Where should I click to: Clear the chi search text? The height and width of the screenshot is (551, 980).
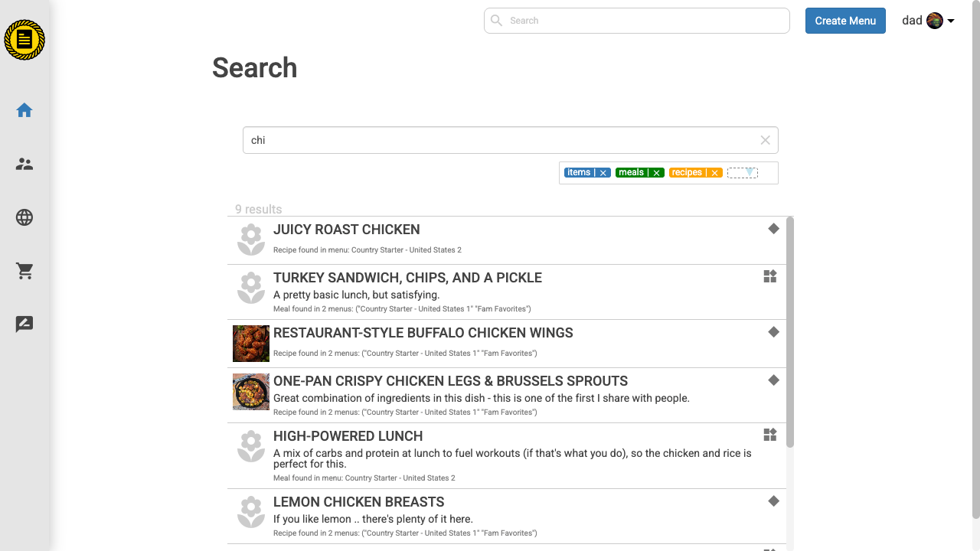[x=765, y=140]
